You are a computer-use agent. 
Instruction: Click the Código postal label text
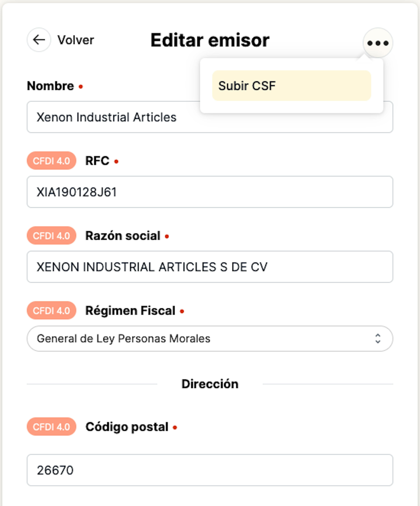(127, 427)
